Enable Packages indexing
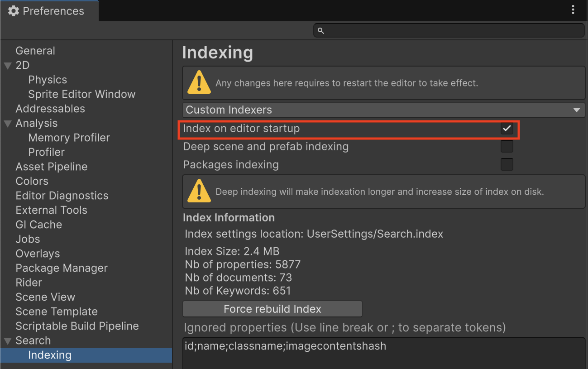 pyautogui.click(x=507, y=164)
